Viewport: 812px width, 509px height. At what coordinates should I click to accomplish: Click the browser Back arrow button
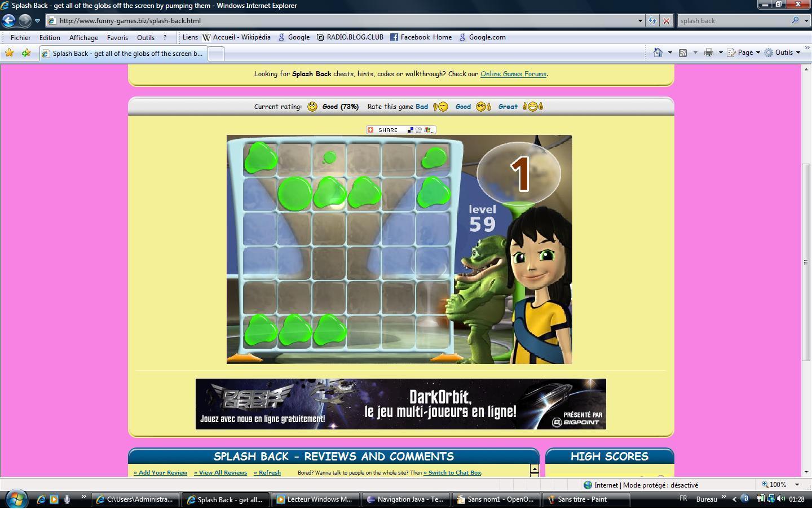point(8,20)
